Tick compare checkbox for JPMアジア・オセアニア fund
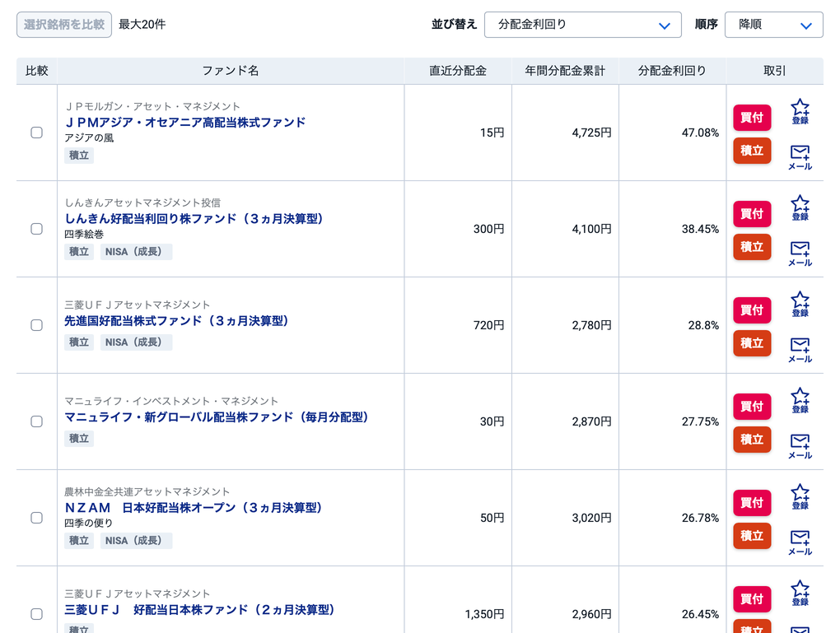The width and height of the screenshot is (840, 633). pyautogui.click(x=36, y=133)
